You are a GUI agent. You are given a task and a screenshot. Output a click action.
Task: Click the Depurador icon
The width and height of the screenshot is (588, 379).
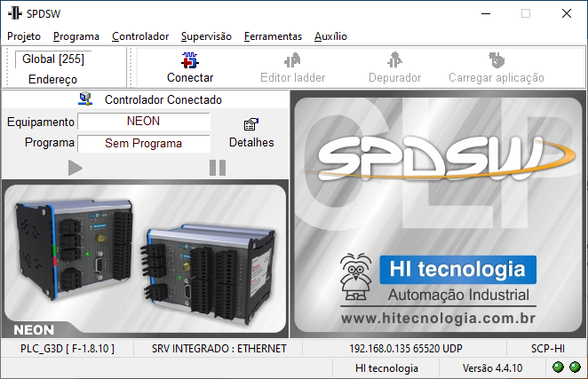coord(394,60)
